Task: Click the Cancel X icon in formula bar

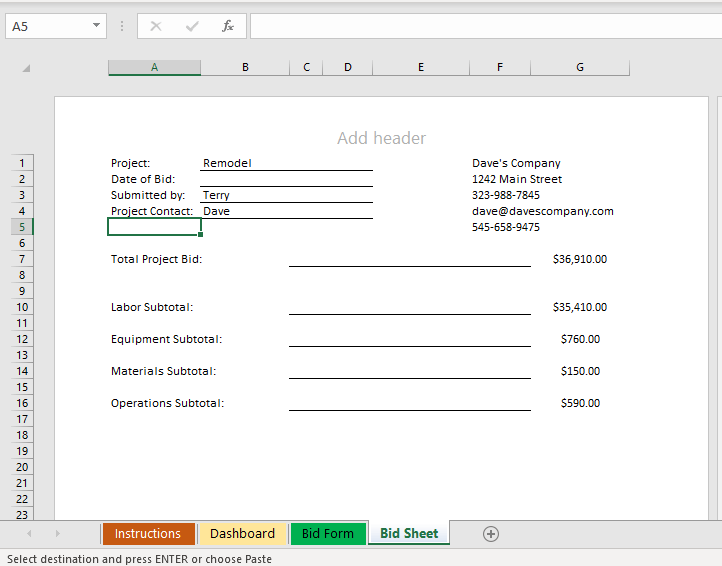Action: pos(156,26)
